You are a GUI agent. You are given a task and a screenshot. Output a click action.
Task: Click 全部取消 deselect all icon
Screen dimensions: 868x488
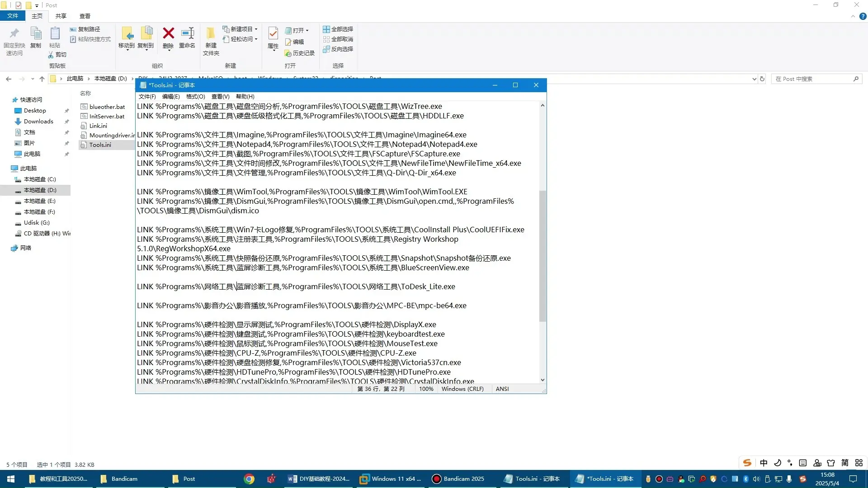coord(326,39)
